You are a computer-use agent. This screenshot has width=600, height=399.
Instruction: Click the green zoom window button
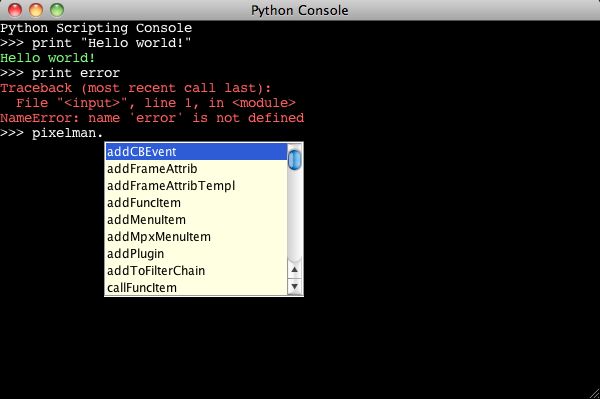coord(57,10)
